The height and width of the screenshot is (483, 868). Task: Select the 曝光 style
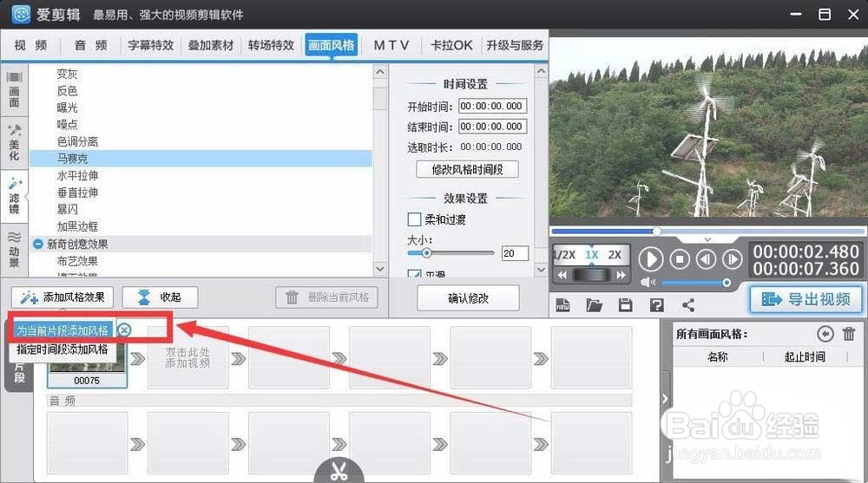(x=67, y=108)
